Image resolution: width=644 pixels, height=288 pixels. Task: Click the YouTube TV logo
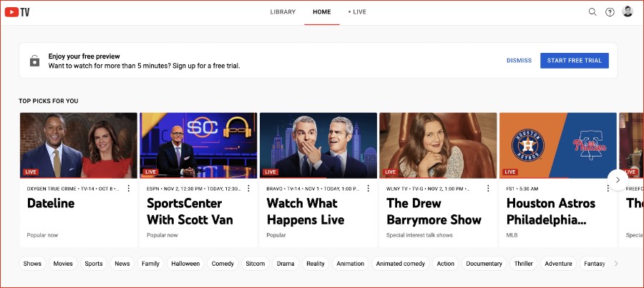[x=17, y=12]
